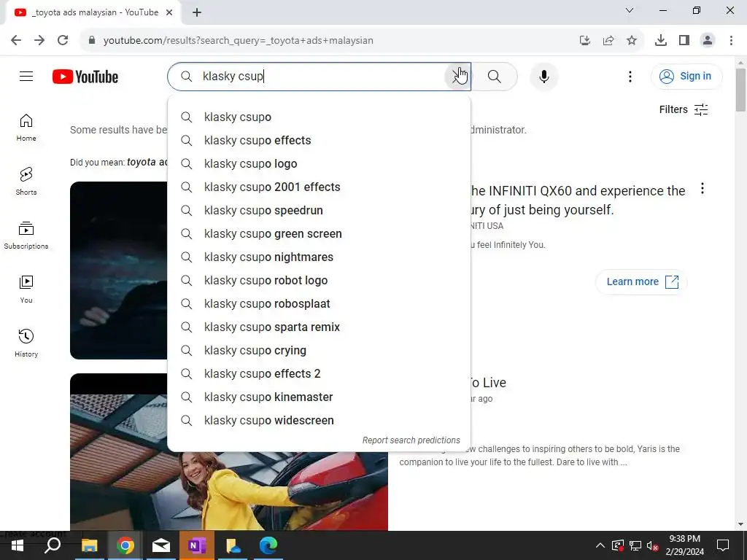Close the toyota ads malaysian tab
Screen dimensions: 747x560
click(169, 12)
